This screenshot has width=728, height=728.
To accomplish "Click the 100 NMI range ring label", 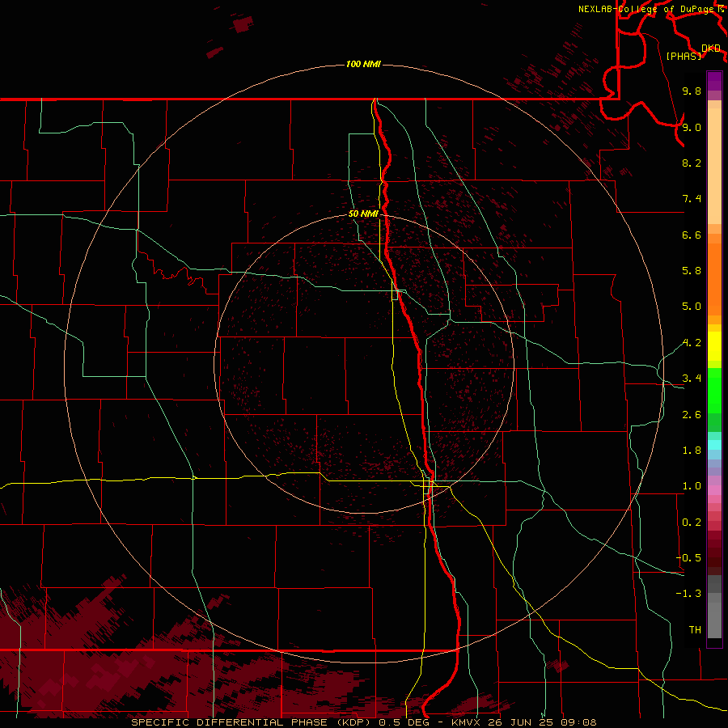I will click(x=363, y=64).
